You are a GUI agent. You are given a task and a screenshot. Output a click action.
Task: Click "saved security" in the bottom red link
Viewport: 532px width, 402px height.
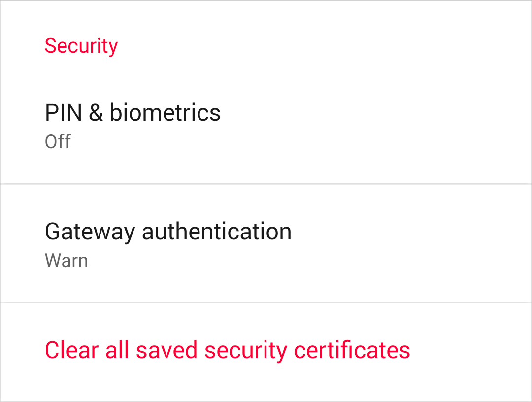212,350
